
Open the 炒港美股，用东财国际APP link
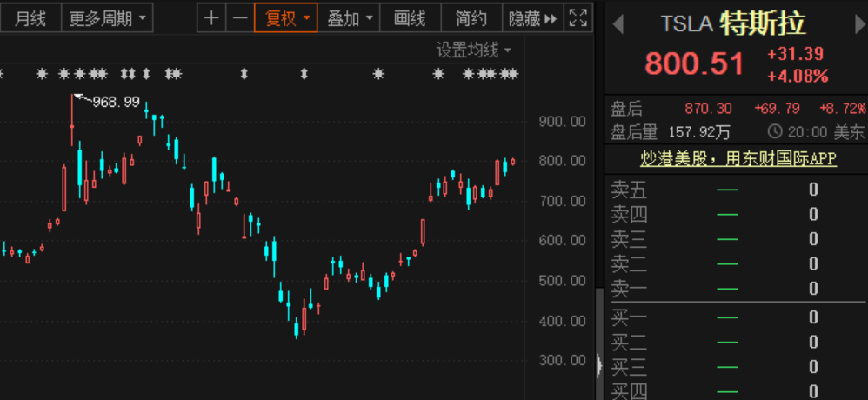pyautogui.click(x=738, y=158)
